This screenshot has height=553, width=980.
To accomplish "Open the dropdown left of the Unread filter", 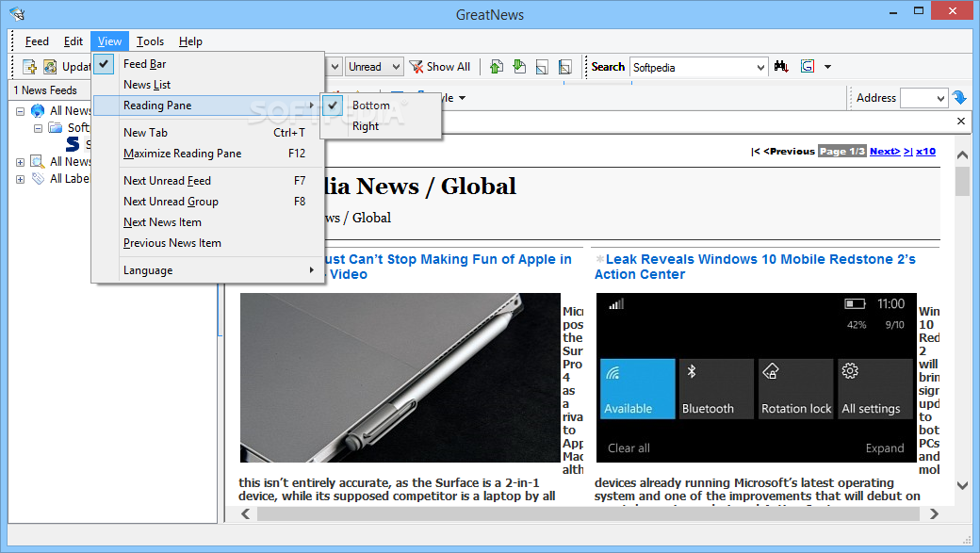I will (335, 66).
